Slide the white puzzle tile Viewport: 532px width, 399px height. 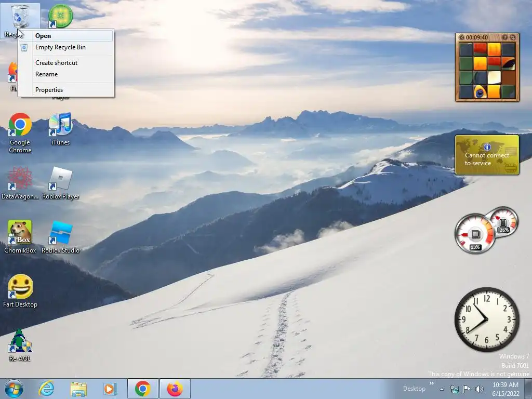tap(494, 78)
